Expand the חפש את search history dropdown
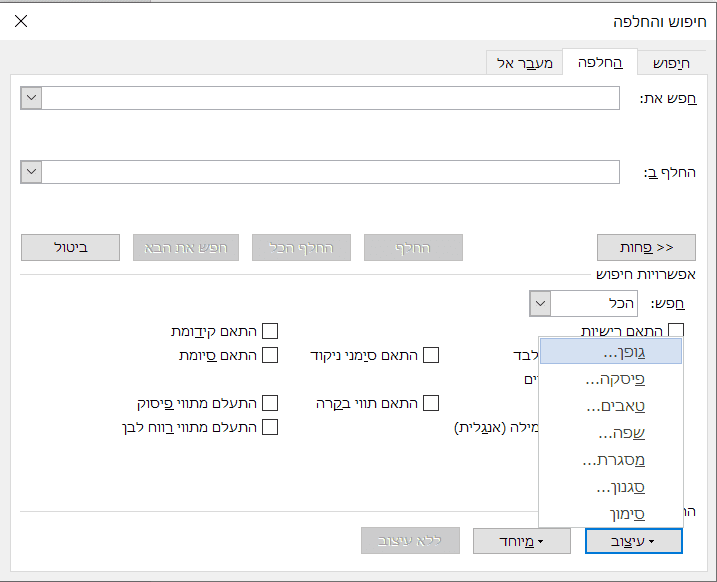Viewport: 717px width, 582px height. click(31, 98)
